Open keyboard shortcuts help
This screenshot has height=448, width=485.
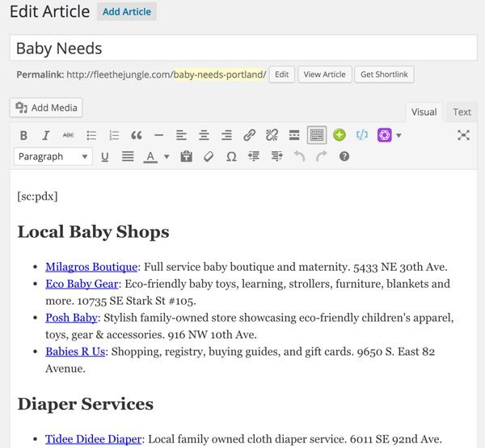(344, 157)
